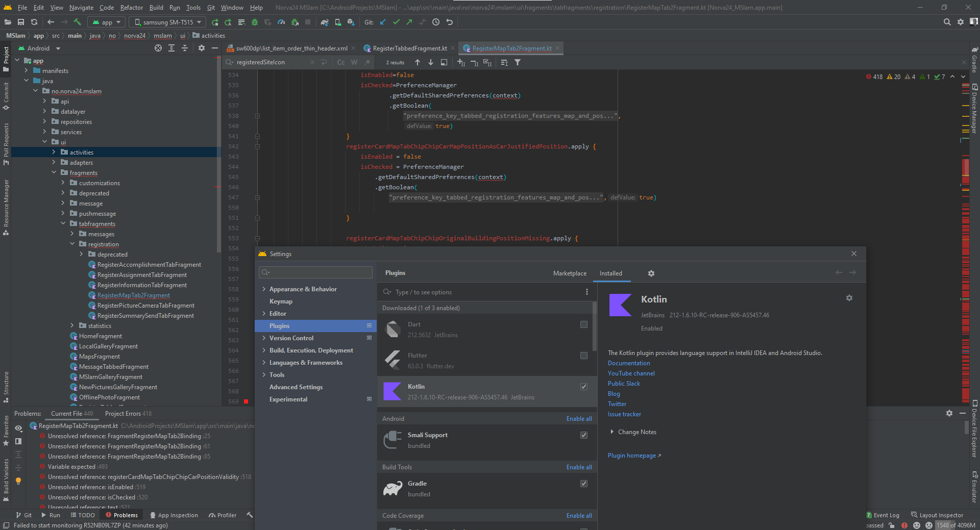Click the Git commit checkmark icon

tap(396, 22)
